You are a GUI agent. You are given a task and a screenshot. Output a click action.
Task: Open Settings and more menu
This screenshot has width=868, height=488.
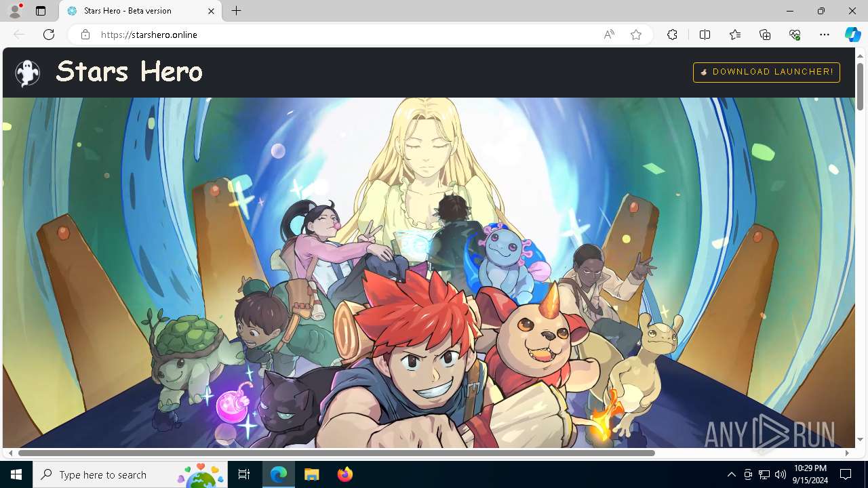[x=825, y=35]
